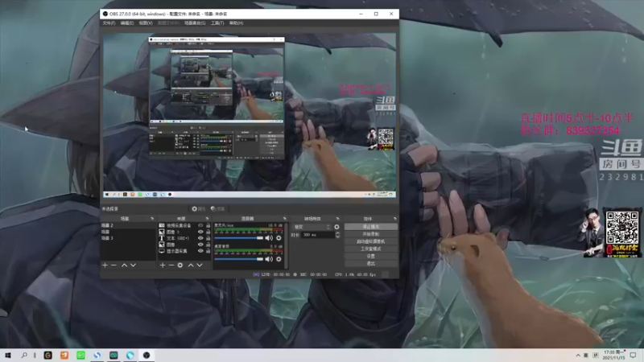Open 桌面音频 audio settings gear
Viewport: 644px width, 362px height.
point(279,259)
